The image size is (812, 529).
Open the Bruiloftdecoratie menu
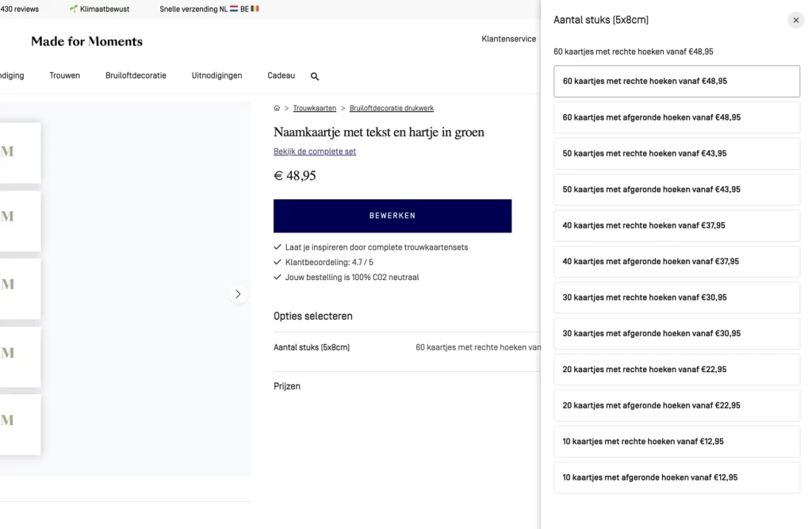136,76
